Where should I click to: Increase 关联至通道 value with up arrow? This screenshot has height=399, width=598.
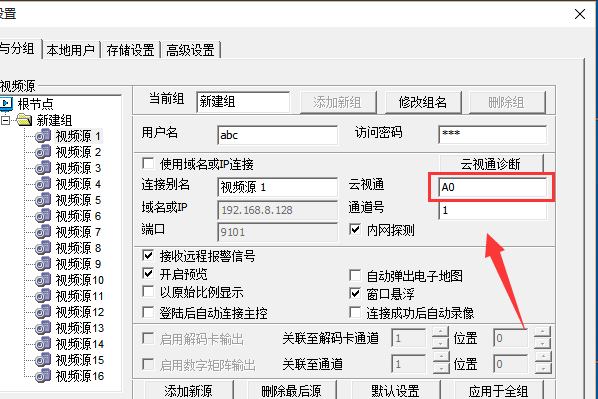[x=441, y=357]
